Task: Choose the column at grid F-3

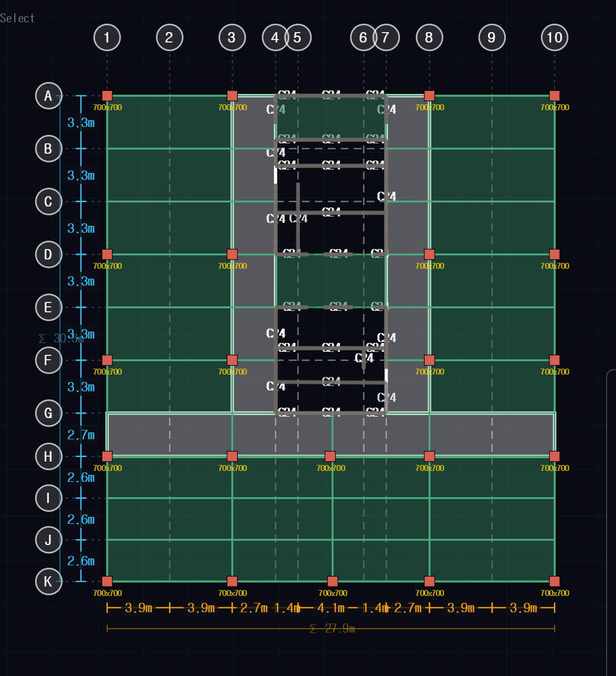Action: 232,360
